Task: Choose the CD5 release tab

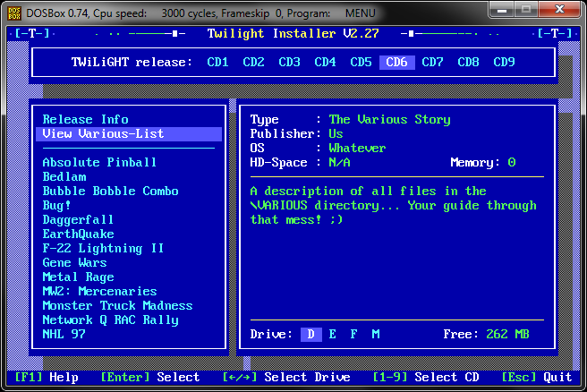Action: pos(361,62)
